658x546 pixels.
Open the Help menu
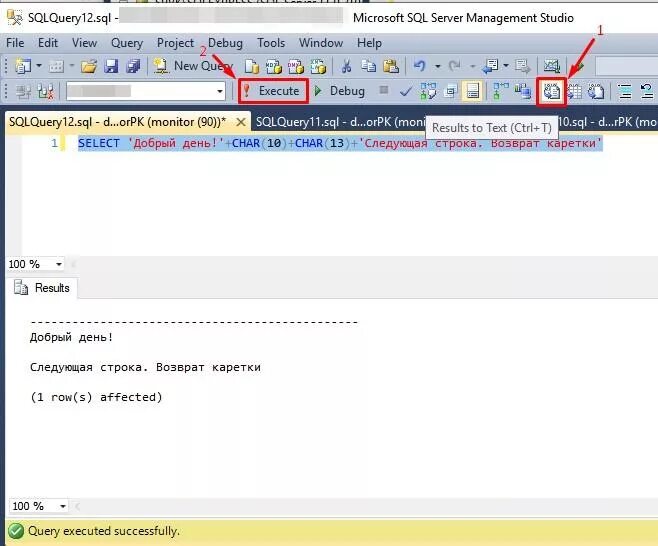[369, 43]
